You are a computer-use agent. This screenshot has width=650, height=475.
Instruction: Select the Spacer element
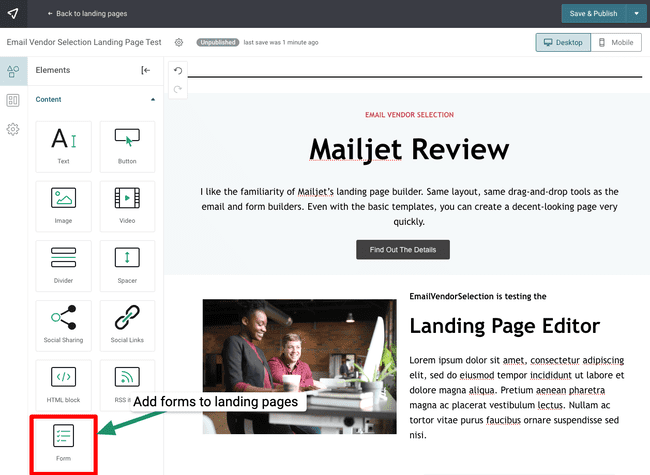coord(127,266)
